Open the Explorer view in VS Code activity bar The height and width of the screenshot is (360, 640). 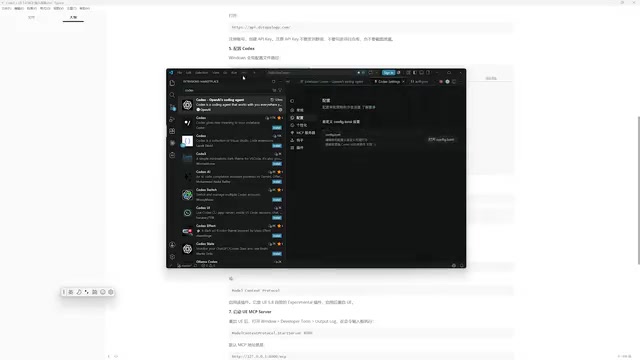click(172, 83)
